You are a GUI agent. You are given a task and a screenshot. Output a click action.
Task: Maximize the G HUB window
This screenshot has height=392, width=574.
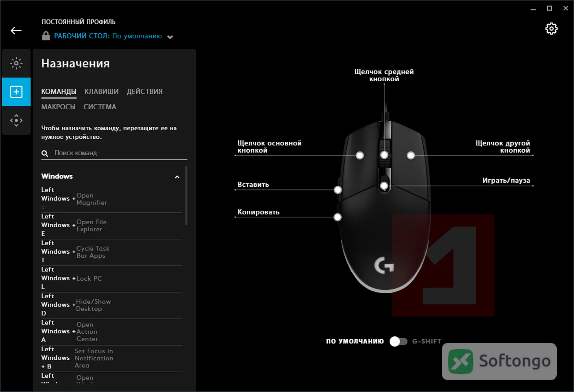[x=549, y=8]
